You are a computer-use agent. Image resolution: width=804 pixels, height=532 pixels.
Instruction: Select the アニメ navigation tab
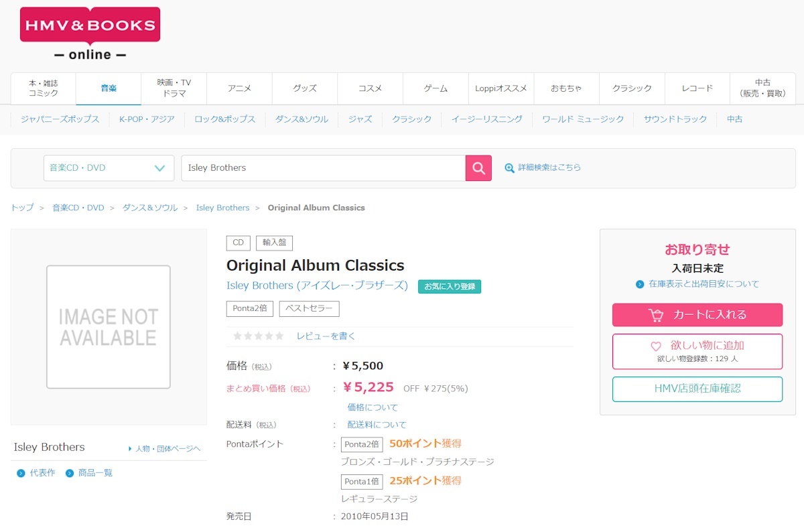click(239, 88)
